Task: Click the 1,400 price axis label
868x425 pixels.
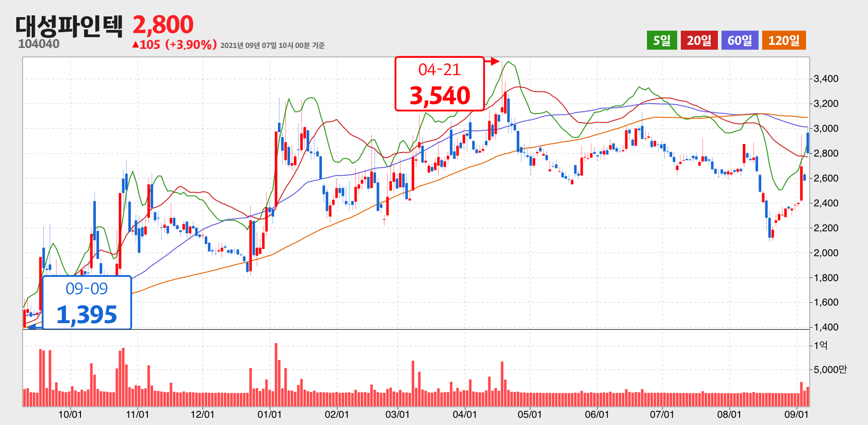Action: [x=826, y=327]
